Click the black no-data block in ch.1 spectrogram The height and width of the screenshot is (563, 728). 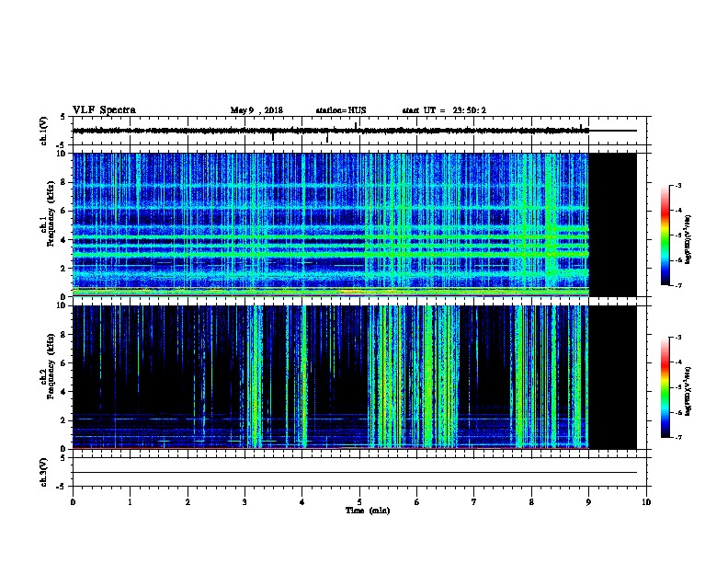pyautogui.click(x=613, y=224)
